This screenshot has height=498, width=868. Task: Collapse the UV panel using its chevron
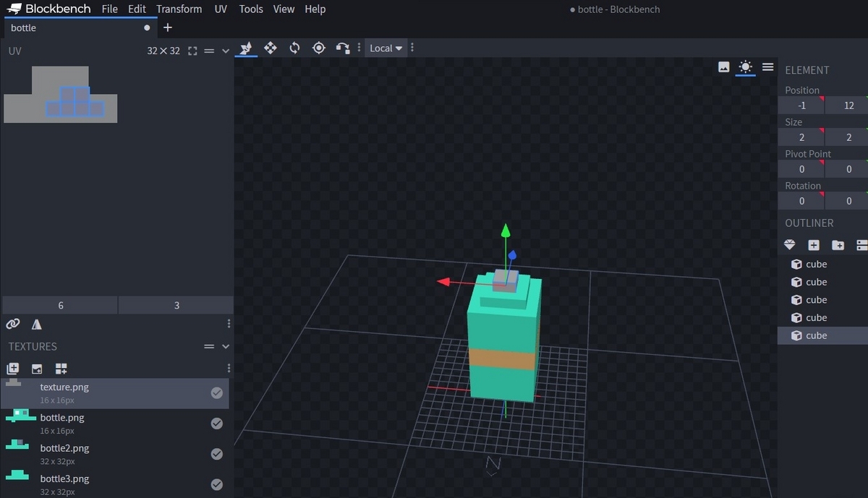coord(226,51)
